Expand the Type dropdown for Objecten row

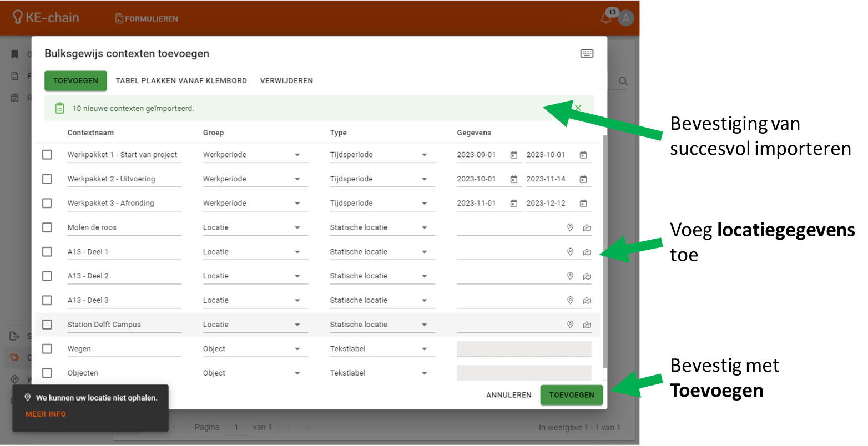[425, 373]
